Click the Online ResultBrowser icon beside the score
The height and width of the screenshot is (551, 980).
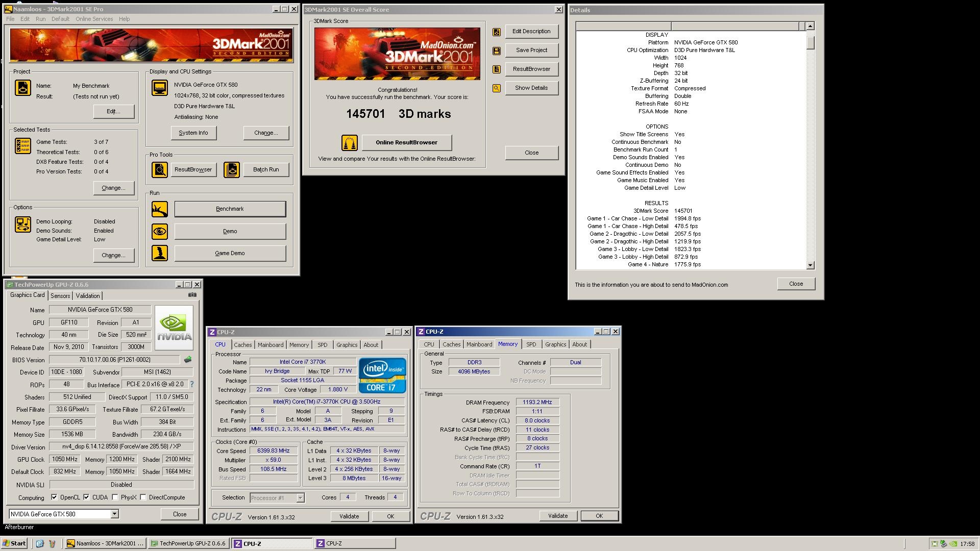pos(350,143)
